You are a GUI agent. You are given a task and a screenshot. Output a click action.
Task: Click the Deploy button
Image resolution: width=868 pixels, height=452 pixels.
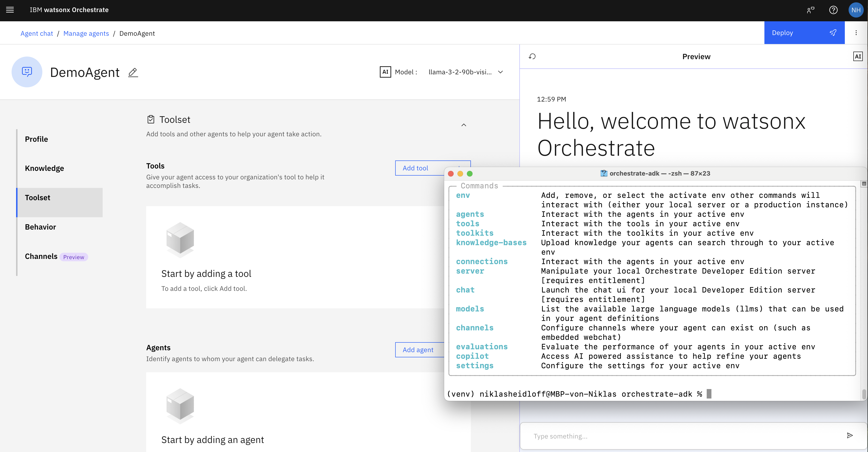(804, 33)
